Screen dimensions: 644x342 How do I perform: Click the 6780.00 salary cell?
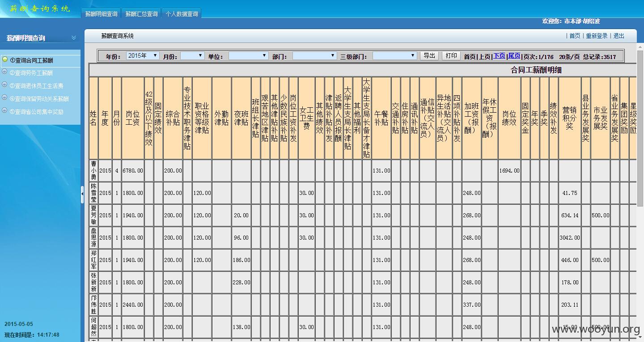tap(133, 170)
